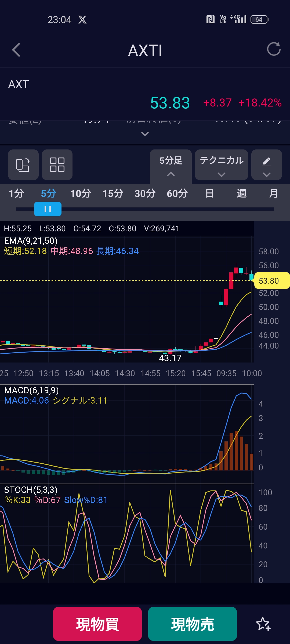Viewport: 290px width, 644px height.
Task: Select the 1分 timeframe
Action: click(x=16, y=193)
